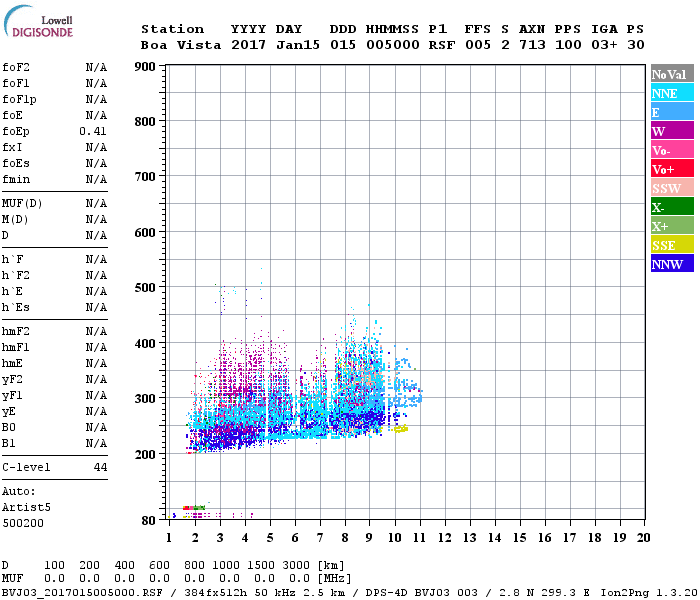Select the X- dark green swatch

(672, 207)
